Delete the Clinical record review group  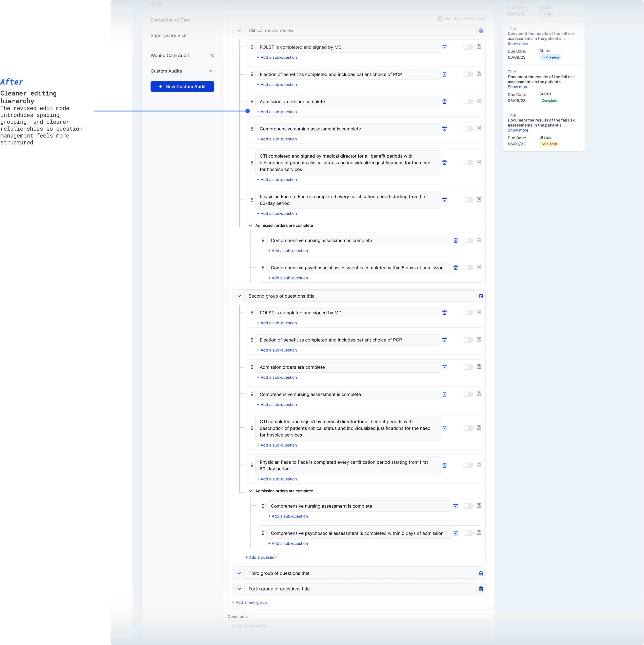point(481,30)
